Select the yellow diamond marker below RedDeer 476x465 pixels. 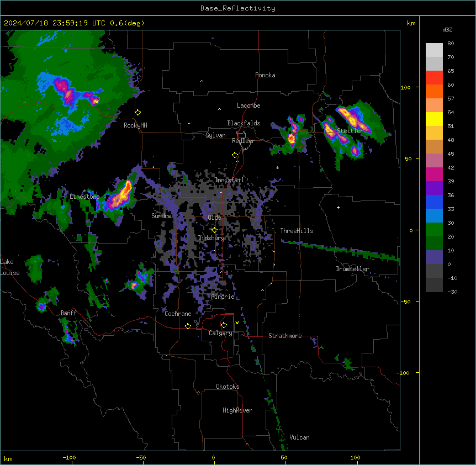235,155
